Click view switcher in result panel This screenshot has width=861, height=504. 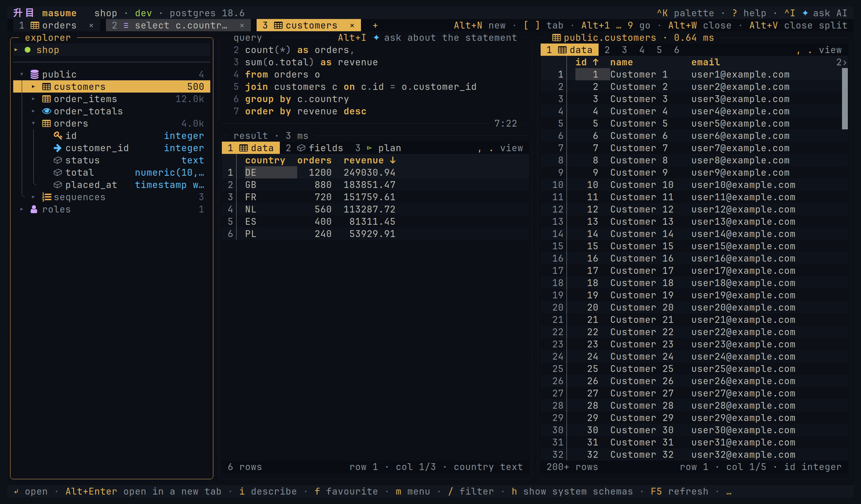[500, 148]
